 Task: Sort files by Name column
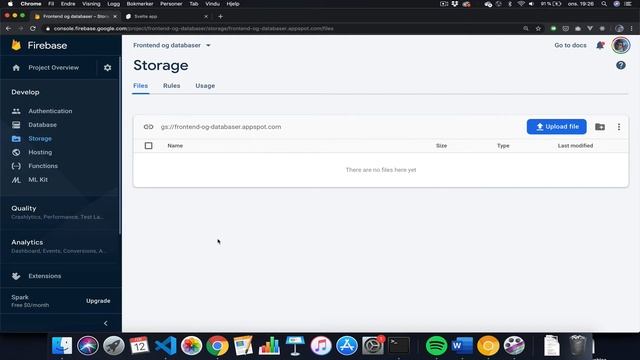(x=175, y=146)
